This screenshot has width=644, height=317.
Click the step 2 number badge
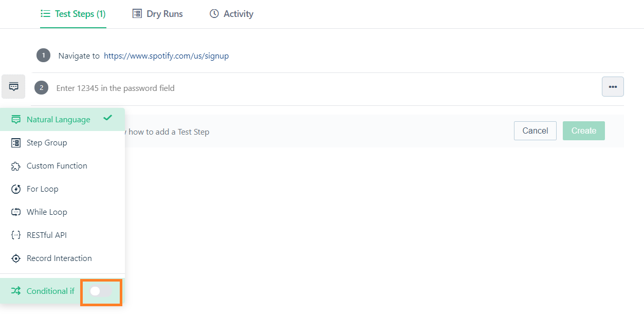(x=41, y=88)
